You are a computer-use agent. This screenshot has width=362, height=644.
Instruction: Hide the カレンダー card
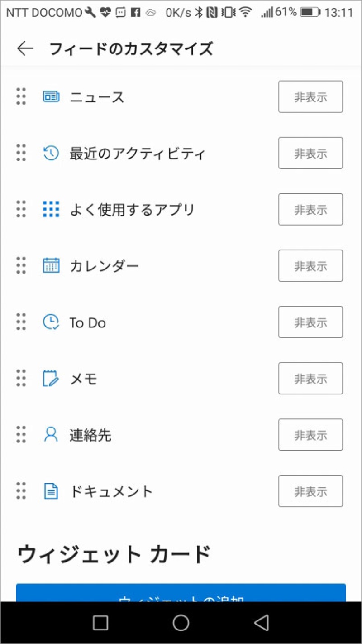(310, 265)
